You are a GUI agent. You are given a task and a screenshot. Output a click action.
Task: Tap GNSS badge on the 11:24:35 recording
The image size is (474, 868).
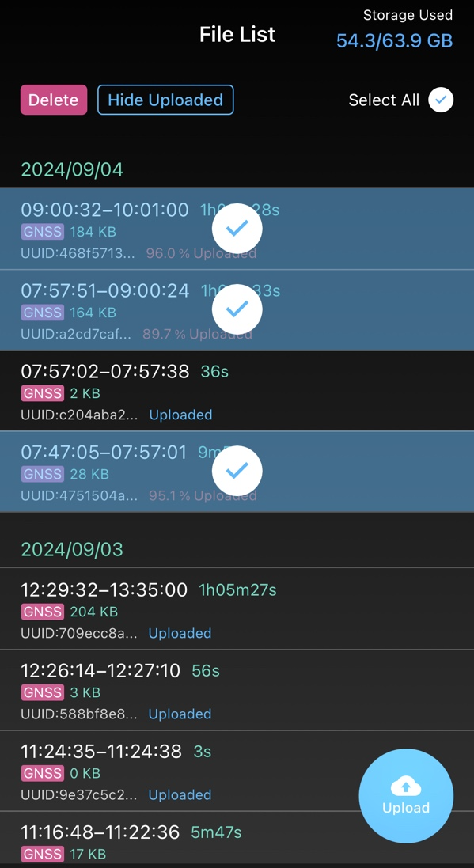(x=42, y=773)
